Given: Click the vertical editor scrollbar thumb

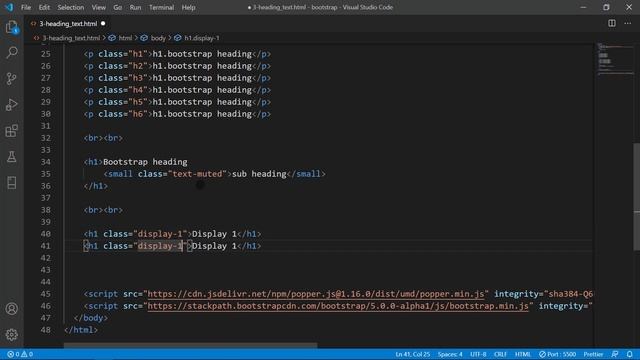Looking at the screenshot, I should 636,197.
